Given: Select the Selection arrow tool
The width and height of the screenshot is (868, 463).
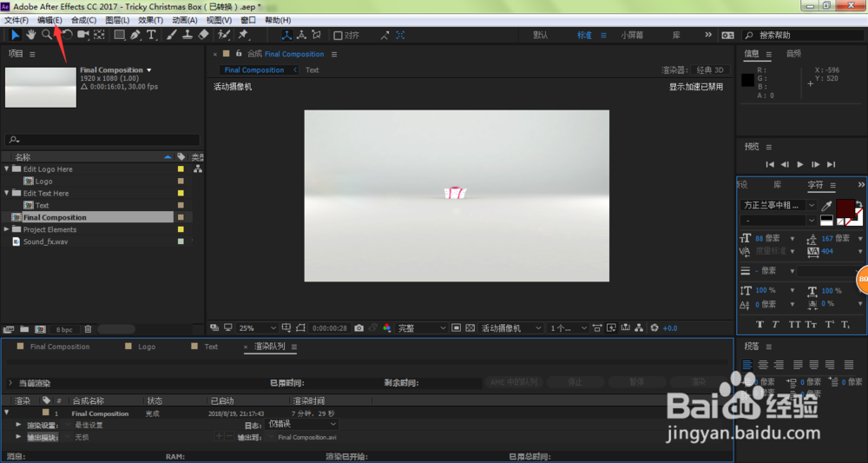Looking at the screenshot, I should coord(15,35).
